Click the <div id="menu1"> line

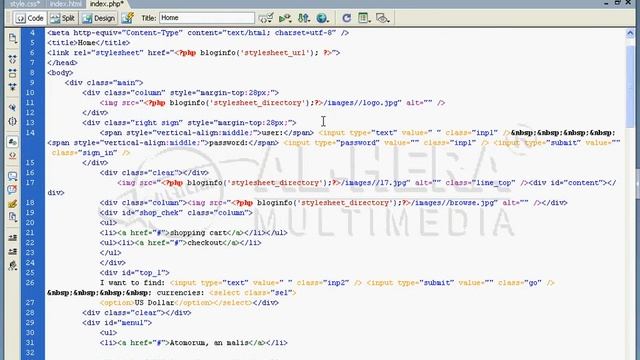point(117,322)
